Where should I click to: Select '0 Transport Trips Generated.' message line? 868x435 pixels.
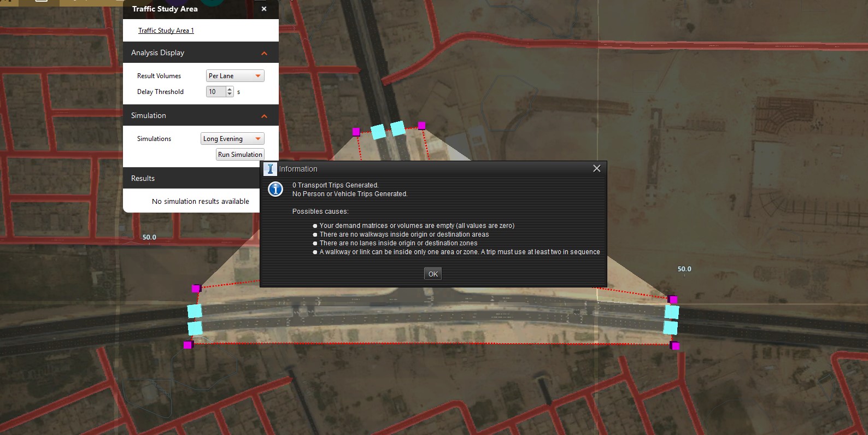(x=335, y=185)
